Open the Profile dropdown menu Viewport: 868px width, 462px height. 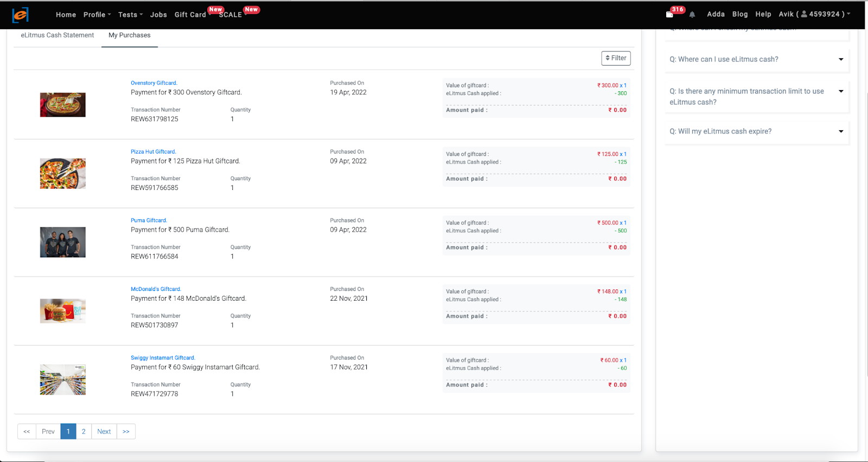click(97, 15)
